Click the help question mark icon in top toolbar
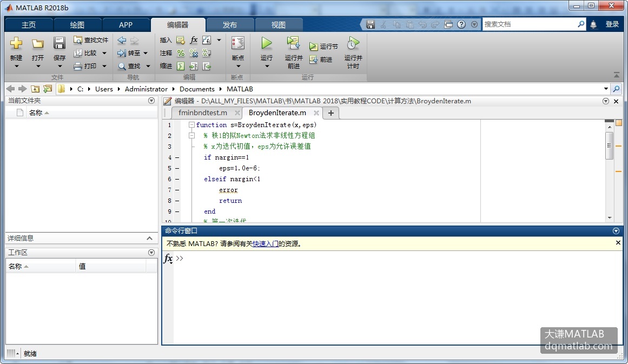The image size is (628, 364). coord(461,24)
